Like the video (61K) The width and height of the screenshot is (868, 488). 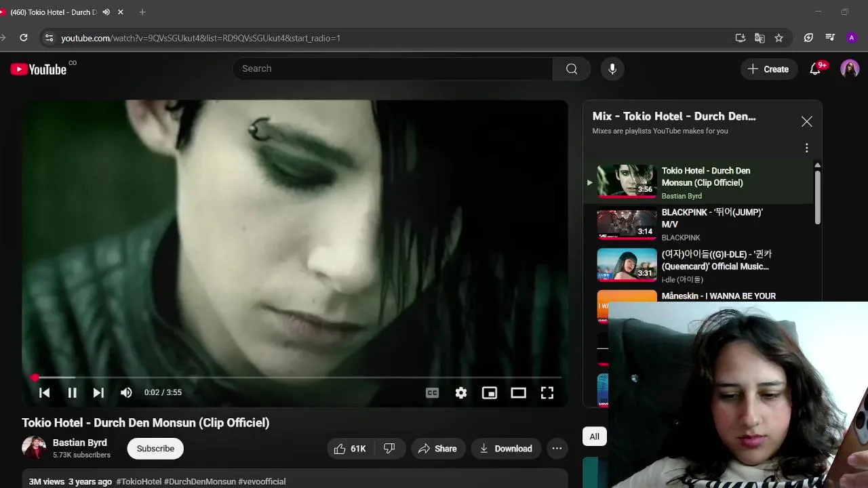[350, 449]
